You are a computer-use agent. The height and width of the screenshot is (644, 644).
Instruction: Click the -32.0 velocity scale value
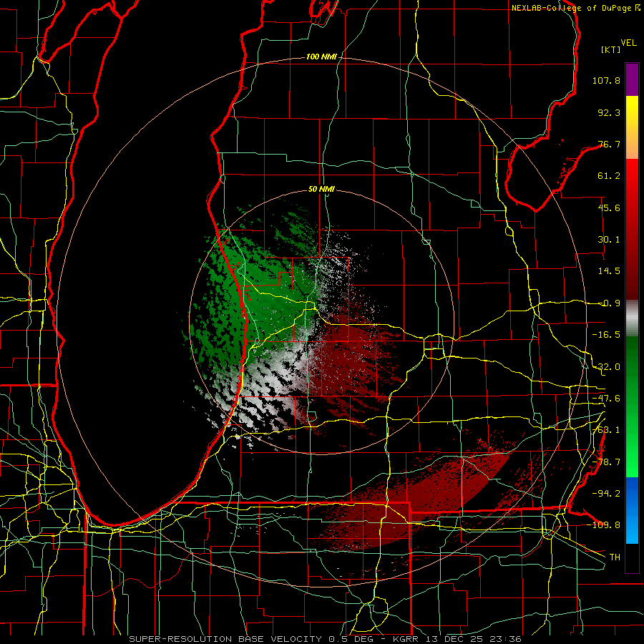click(606, 367)
